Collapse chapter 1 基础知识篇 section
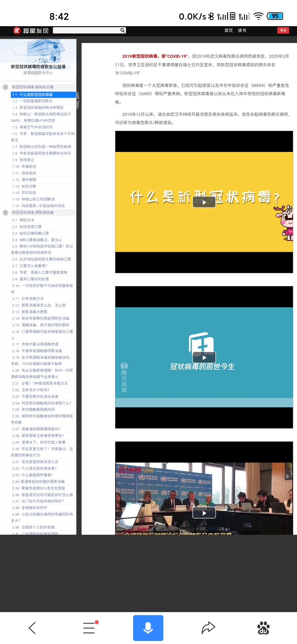Screen dimensions: 297x644 5,87
